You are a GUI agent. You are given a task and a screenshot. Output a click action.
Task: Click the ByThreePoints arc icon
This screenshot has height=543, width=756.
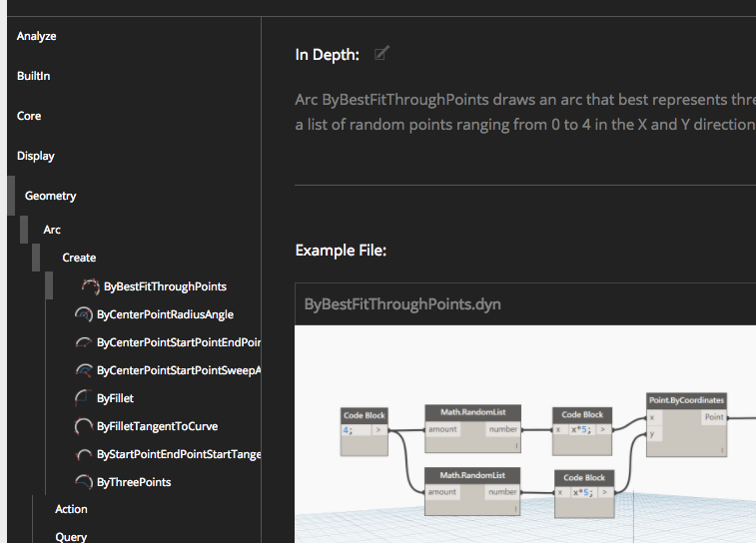point(84,482)
